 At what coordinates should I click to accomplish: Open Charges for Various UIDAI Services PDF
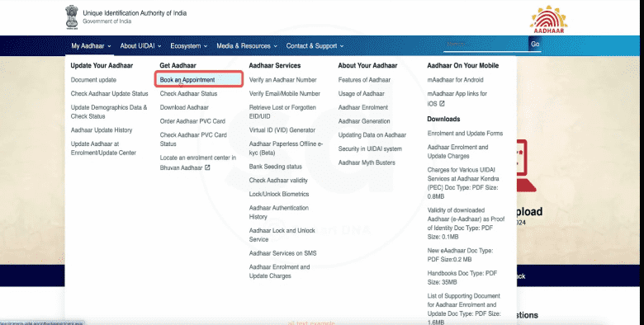(x=463, y=183)
